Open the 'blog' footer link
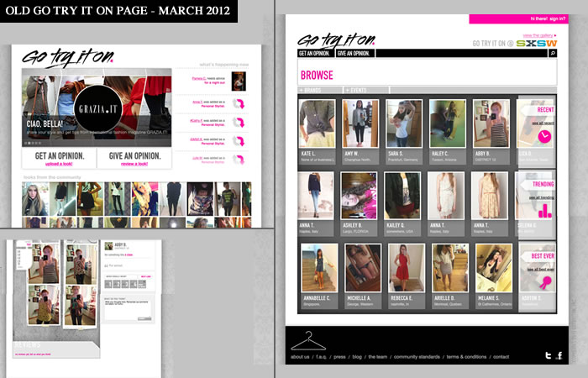 (x=357, y=357)
